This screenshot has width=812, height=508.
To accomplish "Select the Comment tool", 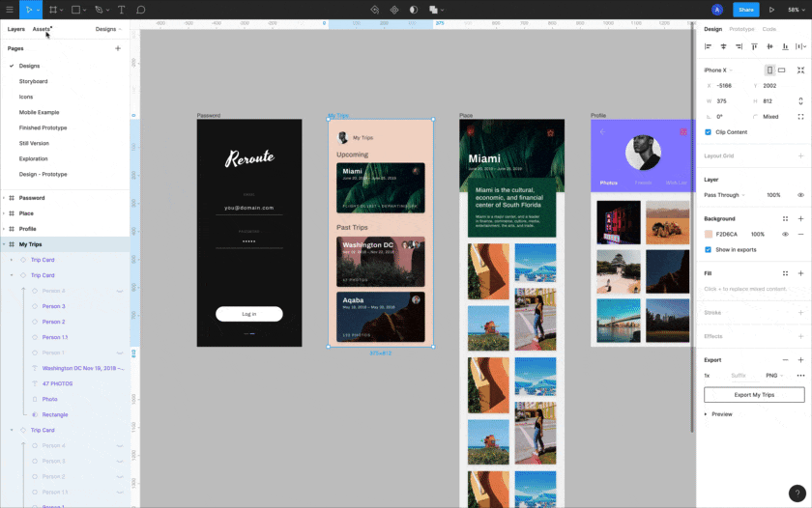I will [141, 10].
